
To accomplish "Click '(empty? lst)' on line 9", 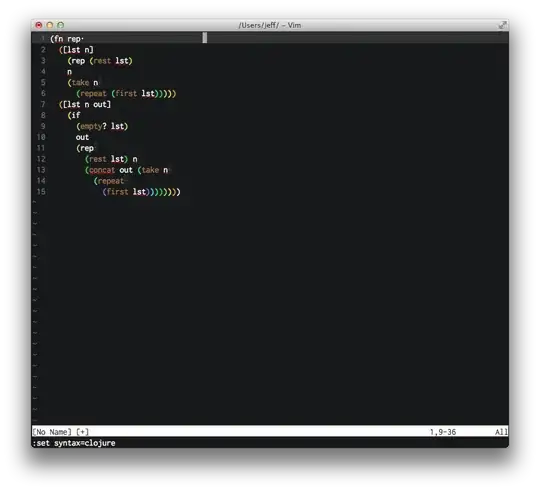I will click(102, 126).
